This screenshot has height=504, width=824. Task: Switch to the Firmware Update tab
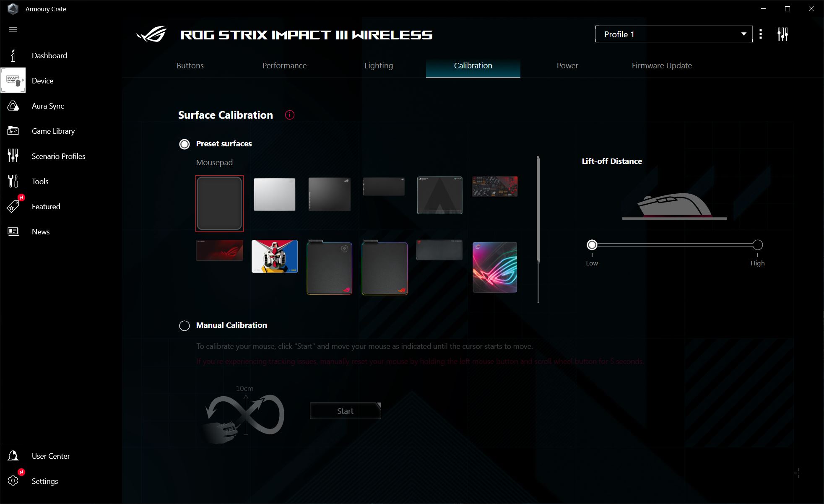click(662, 65)
